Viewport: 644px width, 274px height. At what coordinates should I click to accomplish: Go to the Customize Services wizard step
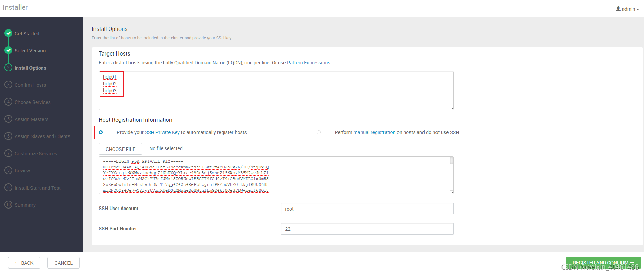point(36,154)
